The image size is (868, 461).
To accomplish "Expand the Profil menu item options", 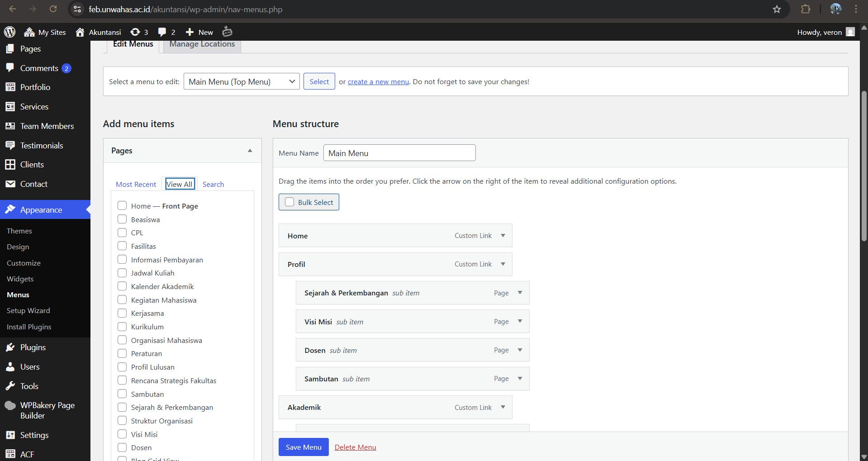I will (503, 264).
